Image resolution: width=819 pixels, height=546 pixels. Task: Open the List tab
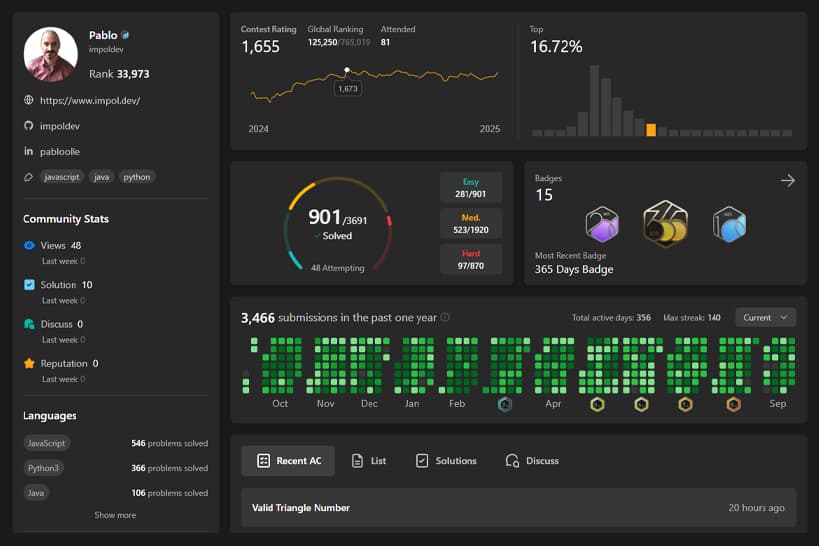pyautogui.click(x=369, y=461)
